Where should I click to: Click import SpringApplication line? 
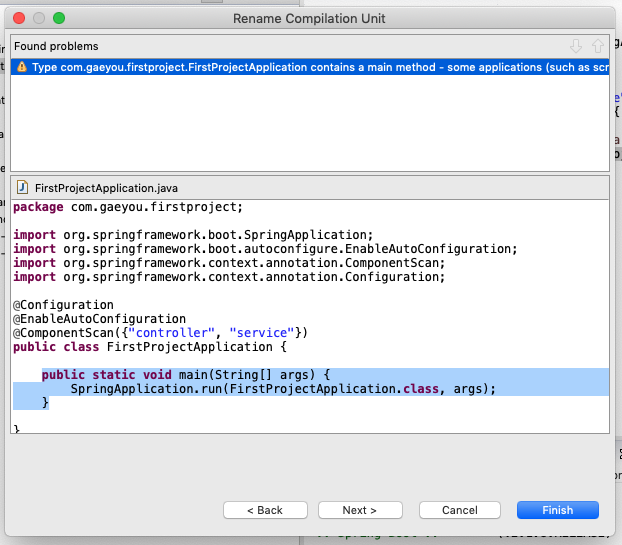[193, 235]
